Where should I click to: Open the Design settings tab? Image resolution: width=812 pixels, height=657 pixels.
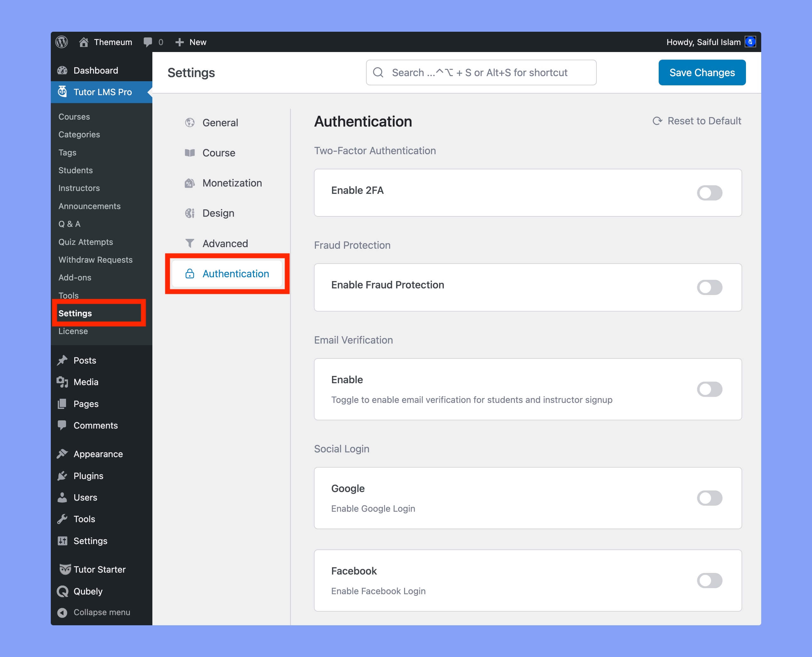pyautogui.click(x=227, y=213)
